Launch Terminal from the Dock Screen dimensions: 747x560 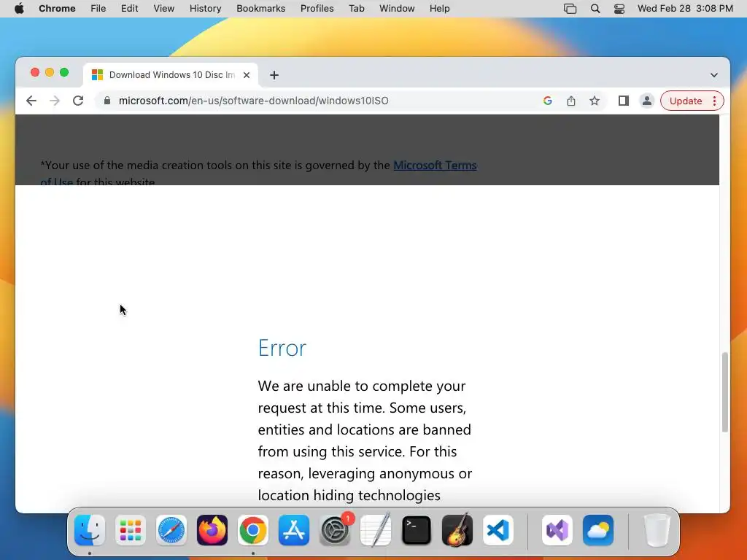point(417,530)
